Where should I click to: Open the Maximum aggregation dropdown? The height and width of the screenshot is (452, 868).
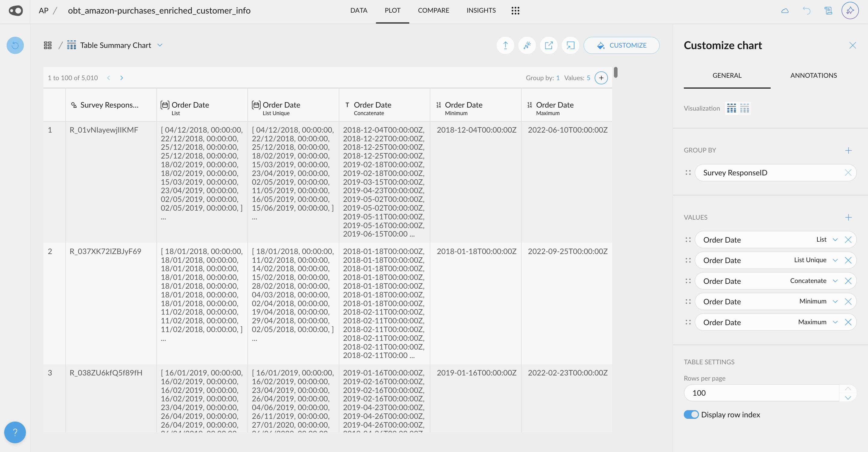coord(835,322)
